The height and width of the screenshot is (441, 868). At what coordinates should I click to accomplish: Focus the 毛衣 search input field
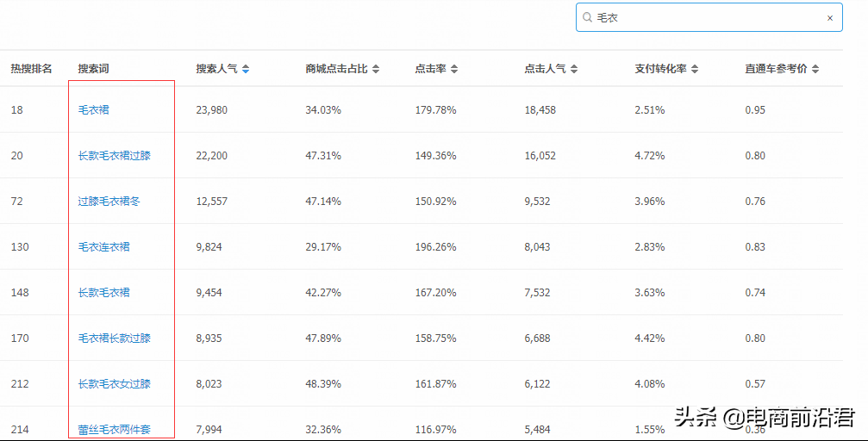point(709,18)
